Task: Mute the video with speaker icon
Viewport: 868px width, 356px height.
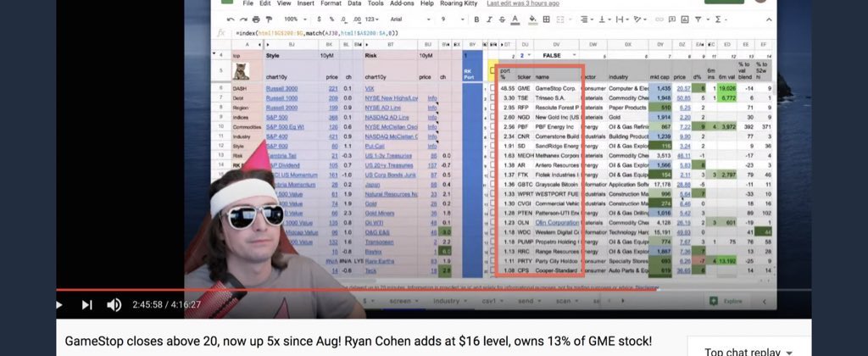Action: [114, 305]
